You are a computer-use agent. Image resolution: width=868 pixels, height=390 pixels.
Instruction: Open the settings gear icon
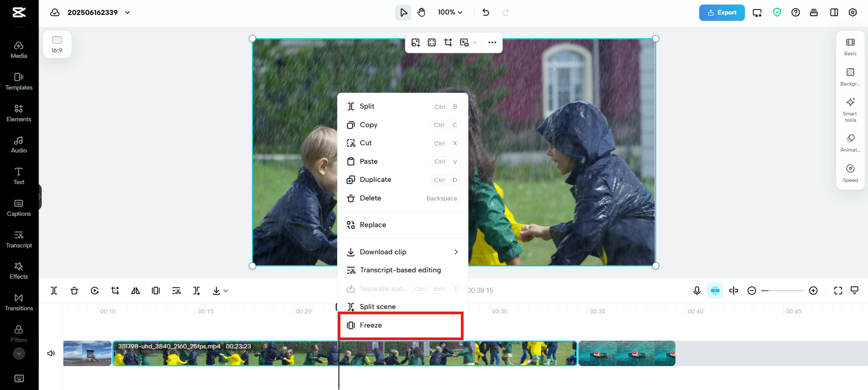853,12
